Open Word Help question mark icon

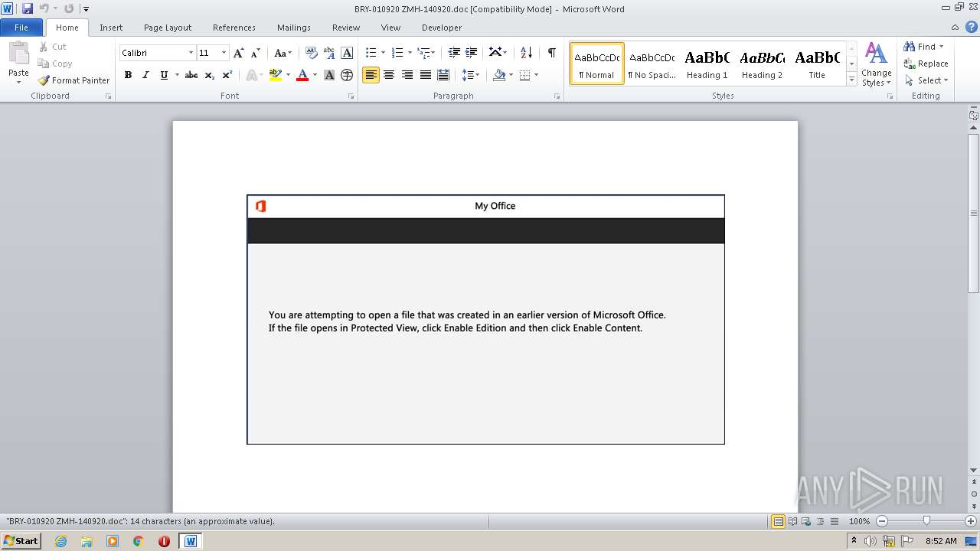pos(972,27)
